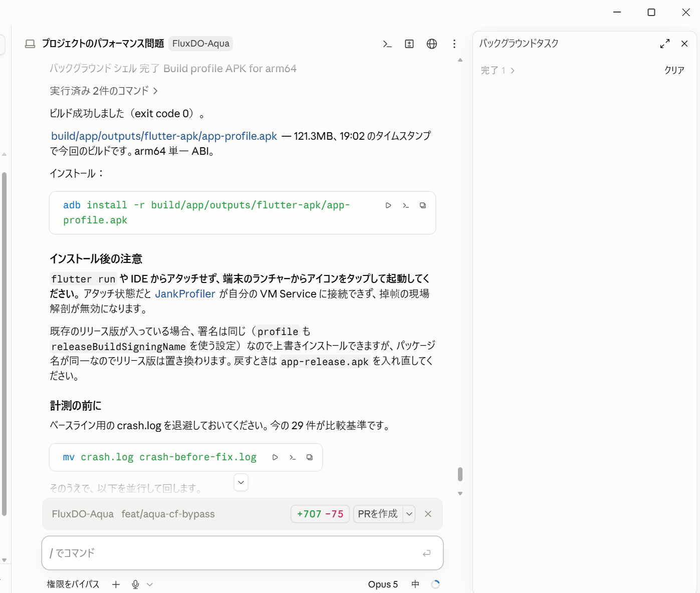
Task: Expand 実行済み 2件のコマンド section
Action: point(104,91)
